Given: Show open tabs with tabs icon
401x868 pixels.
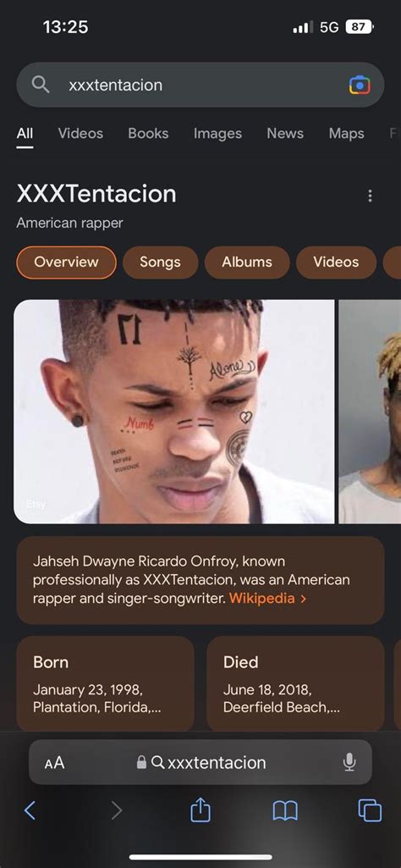Looking at the screenshot, I should click(370, 810).
